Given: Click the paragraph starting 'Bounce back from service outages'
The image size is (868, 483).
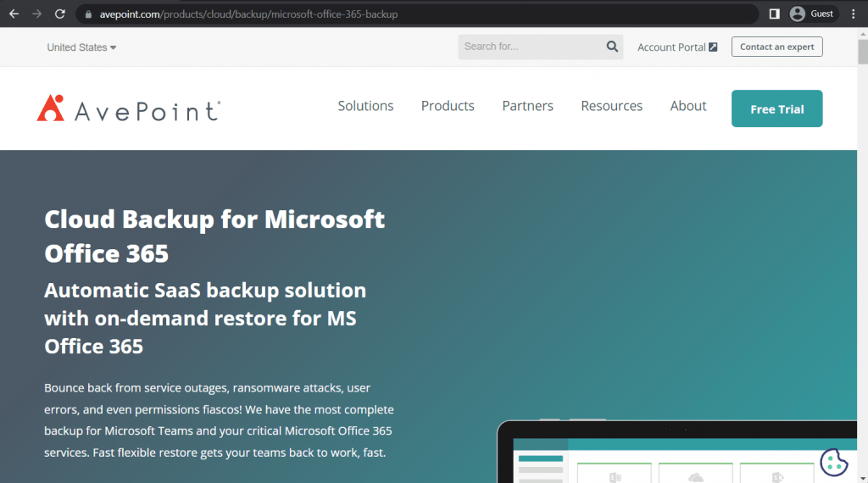Looking at the screenshot, I should pyautogui.click(x=219, y=420).
